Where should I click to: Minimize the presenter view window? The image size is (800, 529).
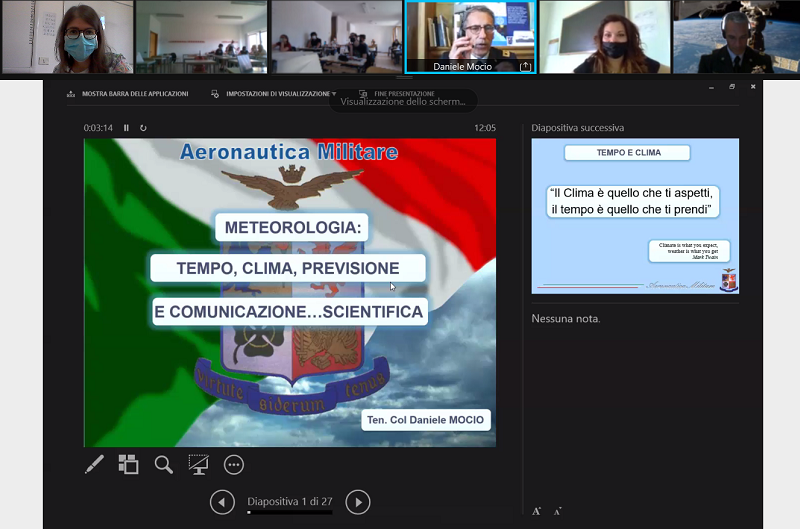pos(711,87)
